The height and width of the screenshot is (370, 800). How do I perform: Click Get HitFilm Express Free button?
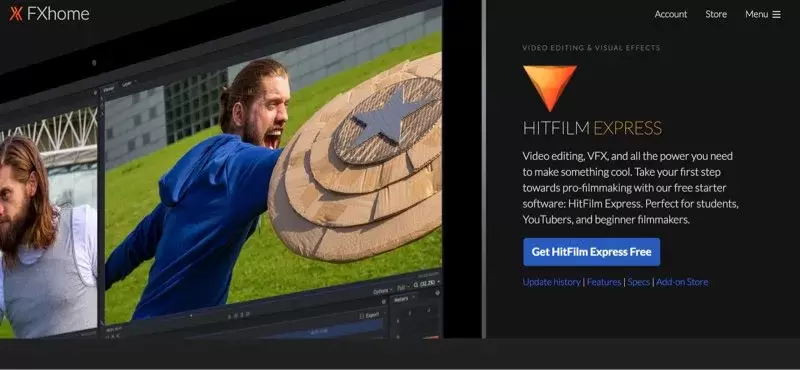click(x=591, y=252)
